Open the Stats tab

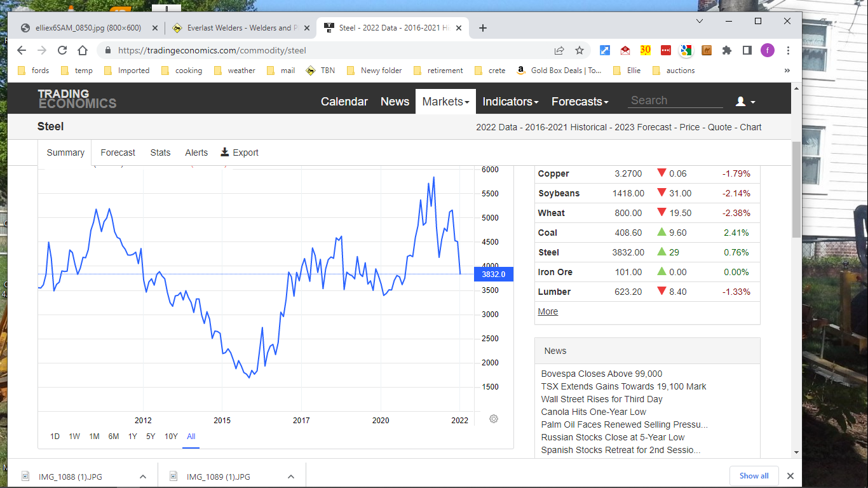pos(160,152)
